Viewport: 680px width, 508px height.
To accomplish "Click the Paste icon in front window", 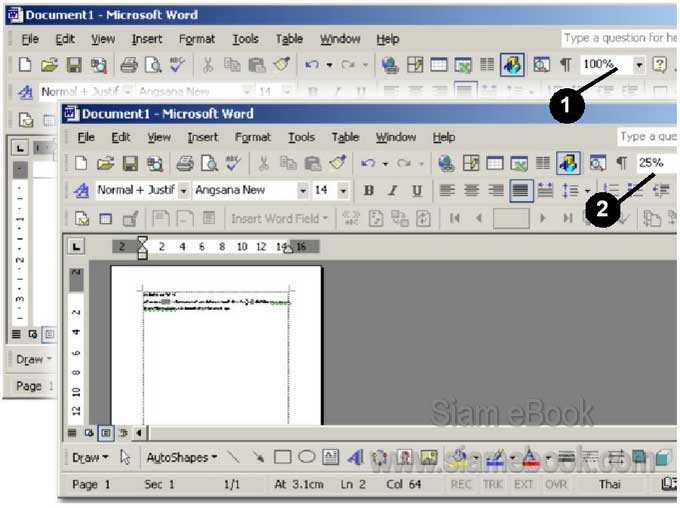I will 313,164.
